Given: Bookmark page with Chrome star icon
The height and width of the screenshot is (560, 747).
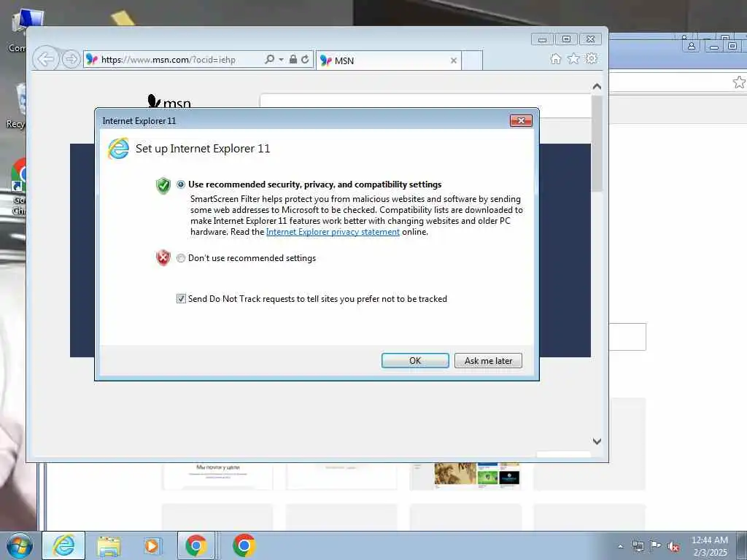Looking at the screenshot, I should pyautogui.click(x=739, y=82).
